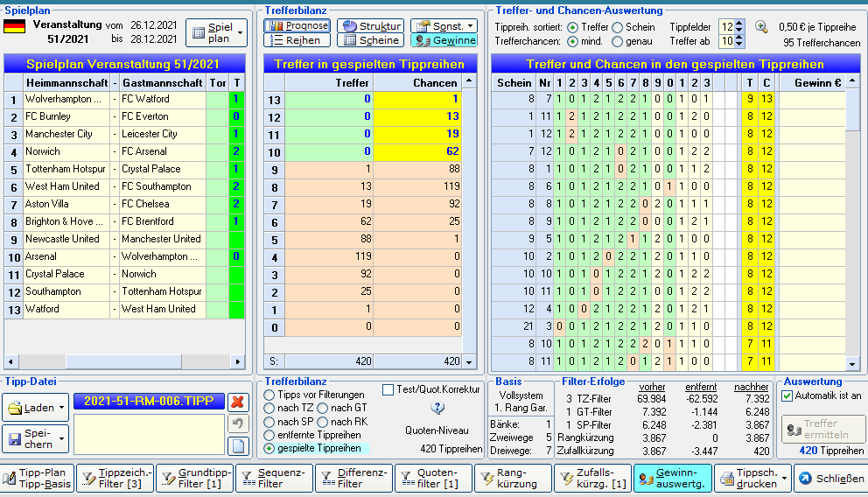The image size is (868, 497).
Task: Click the Chancen column header
Action: (418, 83)
